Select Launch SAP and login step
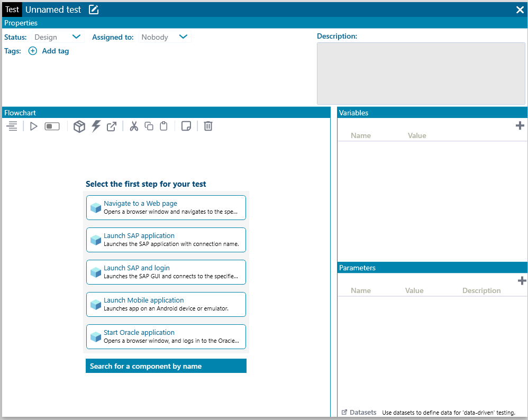Viewport: 528px width, 420px height. [166, 272]
